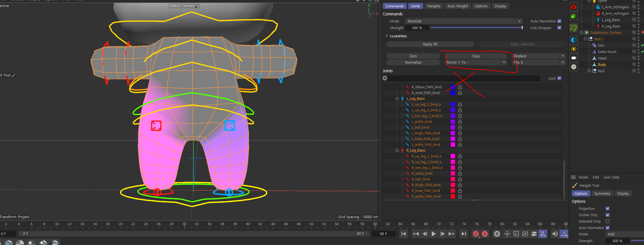
Task: Click the Zero button
Action: coord(413,56)
